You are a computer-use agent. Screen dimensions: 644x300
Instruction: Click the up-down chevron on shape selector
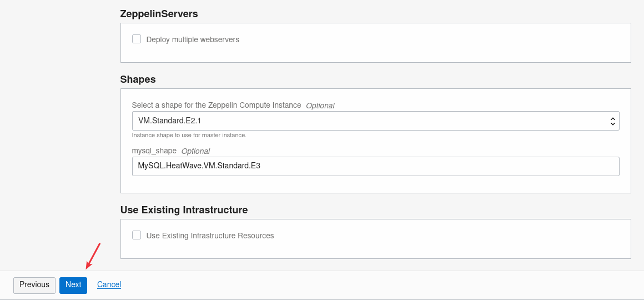612,121
